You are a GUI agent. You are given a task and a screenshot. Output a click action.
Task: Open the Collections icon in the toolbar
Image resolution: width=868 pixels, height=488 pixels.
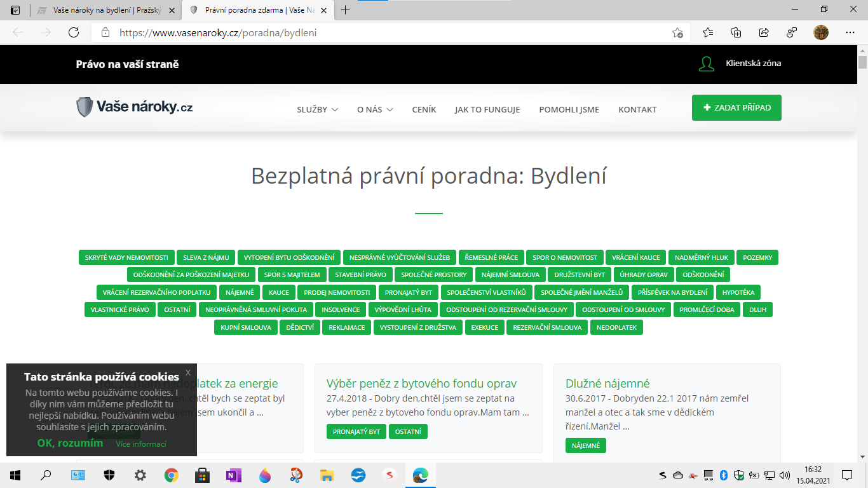pyautogui.click(x=736, y=31)
